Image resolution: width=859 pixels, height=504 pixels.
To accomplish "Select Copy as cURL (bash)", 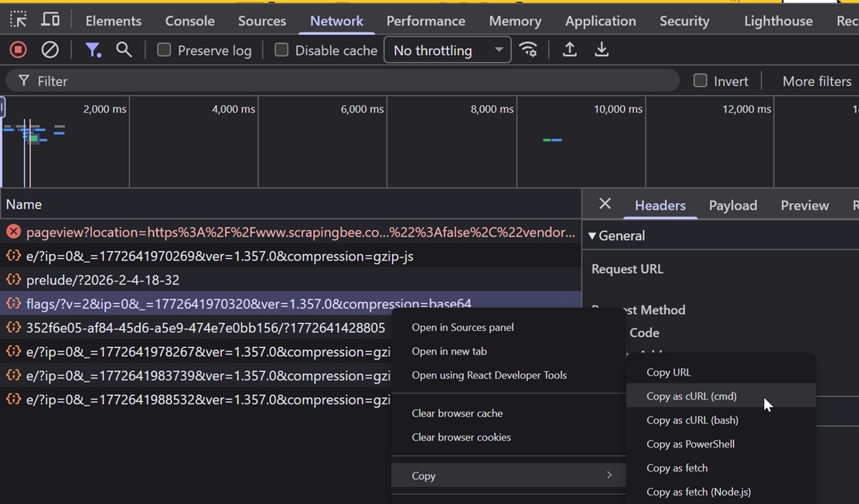I will coord(692,420).
